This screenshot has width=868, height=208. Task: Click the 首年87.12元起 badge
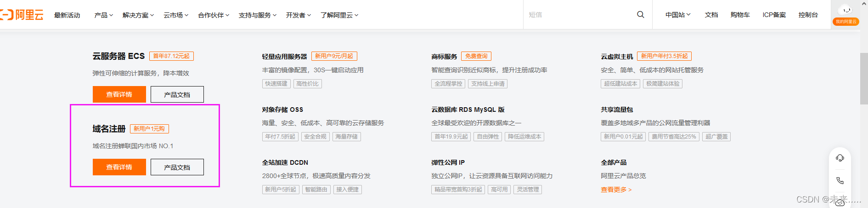(x=171, y=56)
